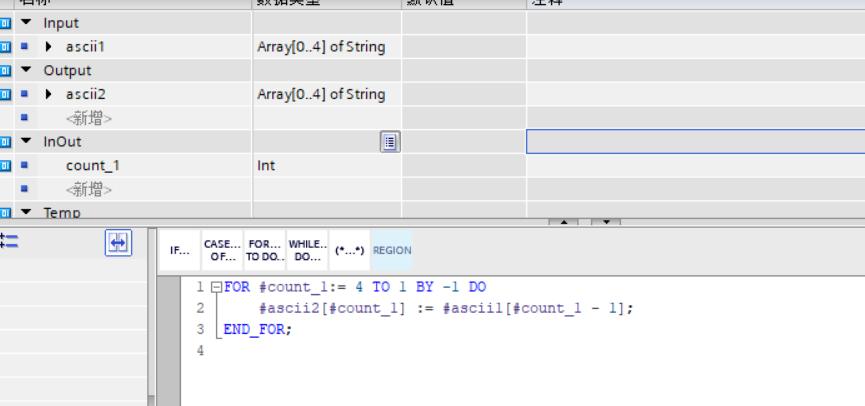
Task: Collapse the Output section
Action: pyautogui.click(x=26, y=71)
